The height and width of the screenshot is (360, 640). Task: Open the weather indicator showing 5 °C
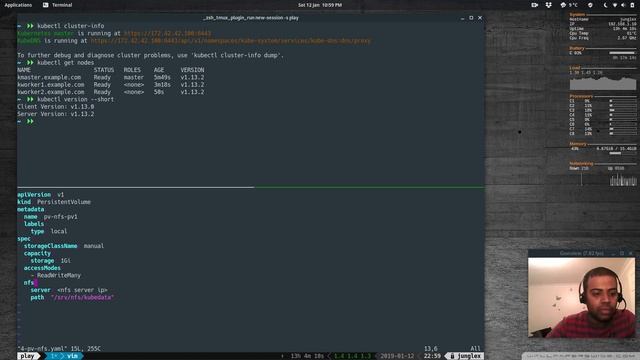(x=569, y=5)
